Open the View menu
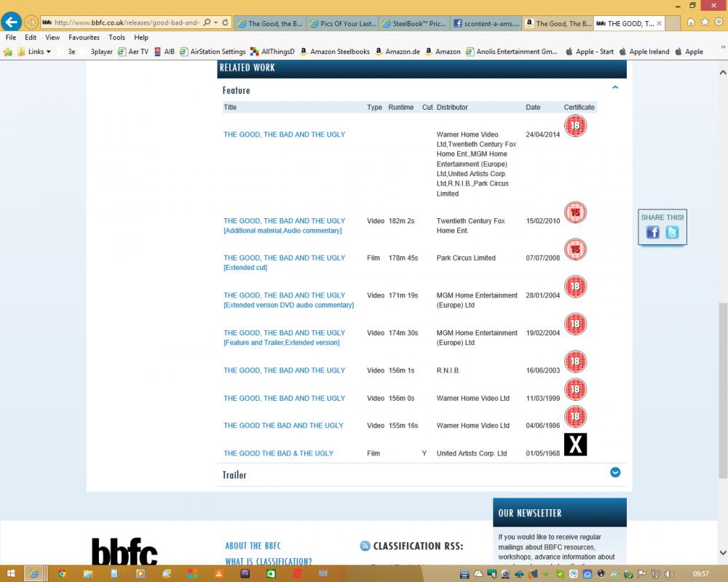Screen dimensions: 728x582 (x=52, y=38)
